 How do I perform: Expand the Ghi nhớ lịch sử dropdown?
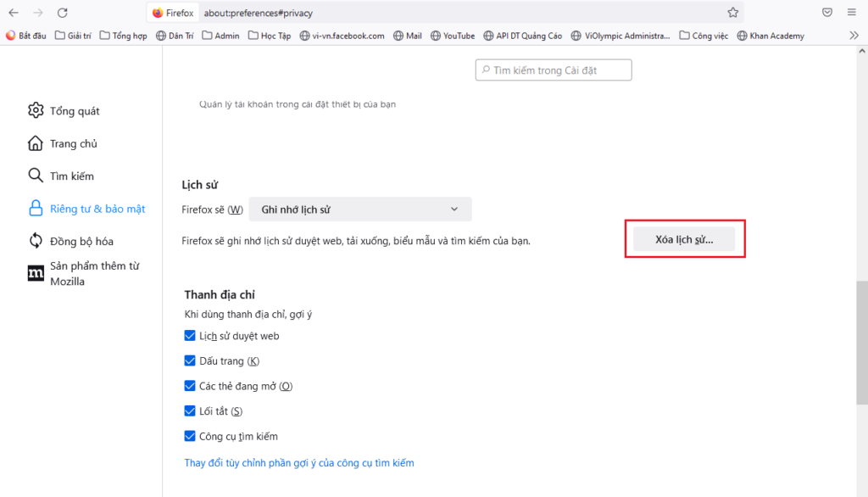coord(360,209)
